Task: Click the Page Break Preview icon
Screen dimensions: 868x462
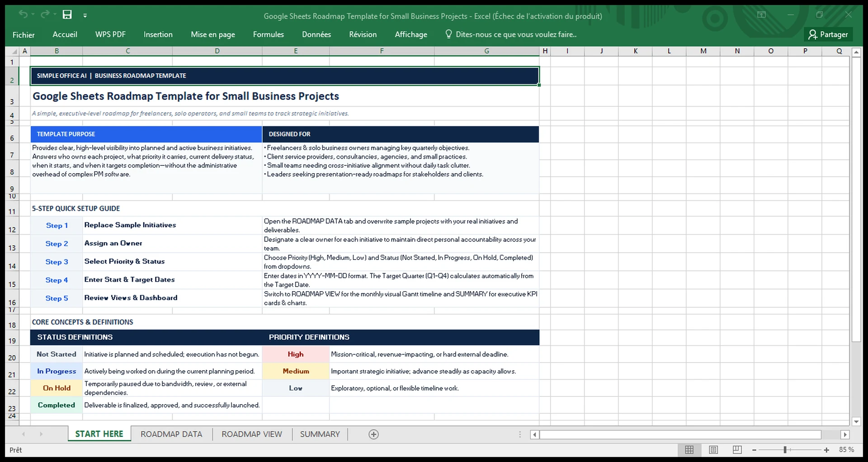Action: point(737,450)
